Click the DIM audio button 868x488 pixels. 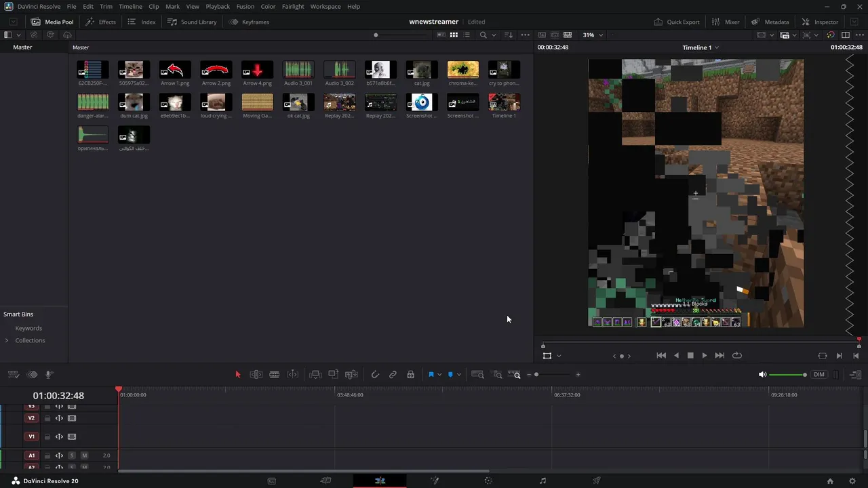pos(819,374)
